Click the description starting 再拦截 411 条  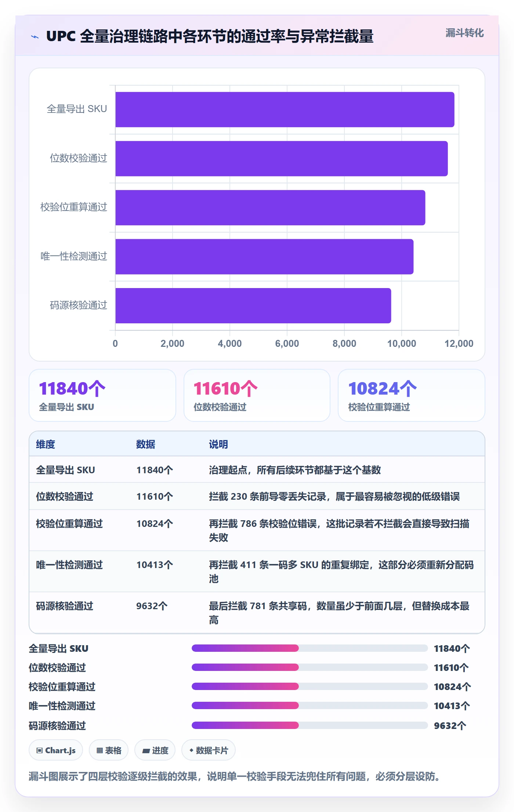point(341,572)
